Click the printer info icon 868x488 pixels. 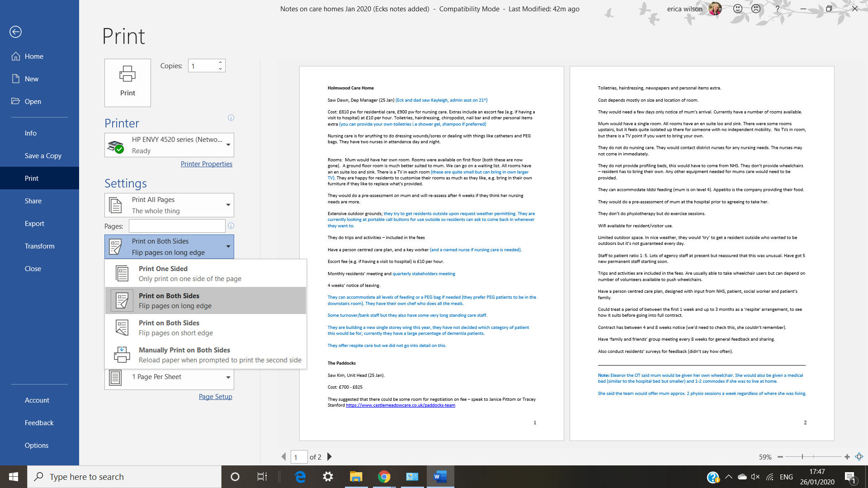(231, 118)
